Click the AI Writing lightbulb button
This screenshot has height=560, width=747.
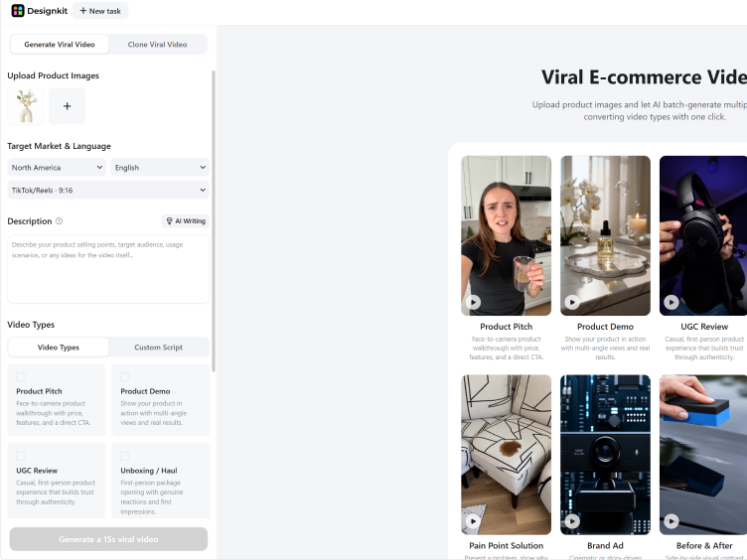[x=186, y=221]
